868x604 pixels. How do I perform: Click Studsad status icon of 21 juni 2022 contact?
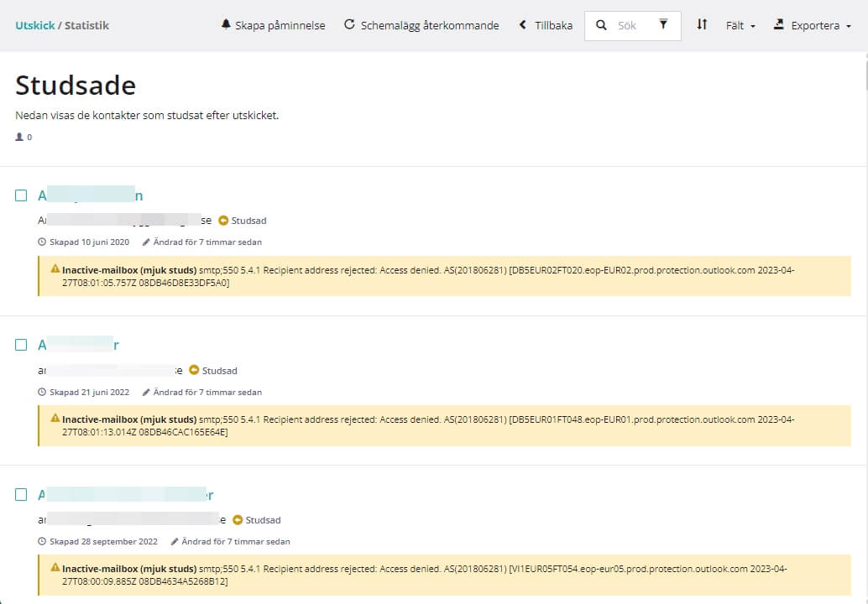[x=194, y=370]
